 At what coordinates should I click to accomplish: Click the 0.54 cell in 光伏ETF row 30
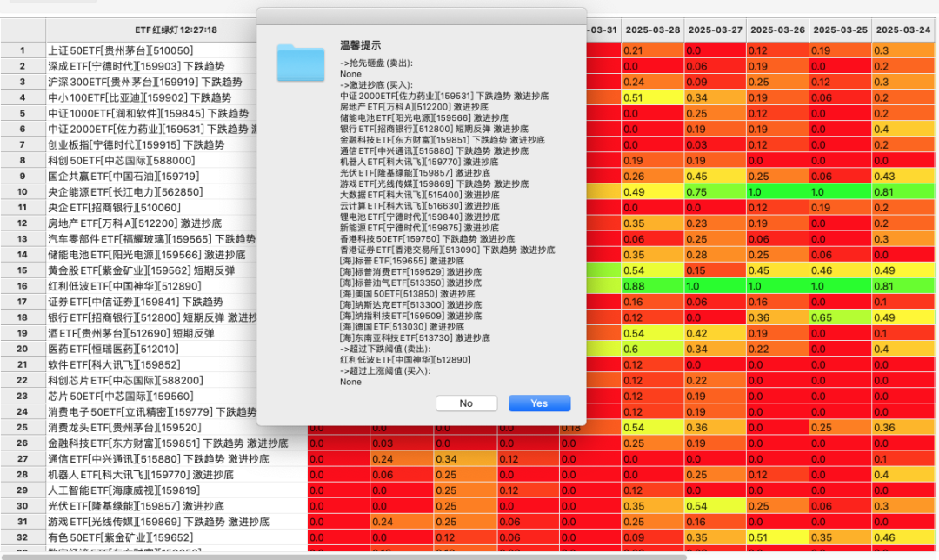(715, 506)
